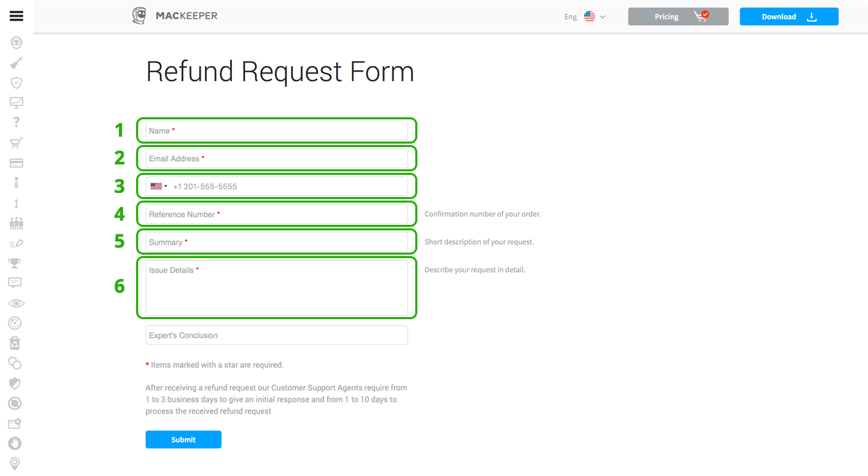This screenshot has width=868, height=476.
Task: Focus the Name input field
Action: [276, 130]
